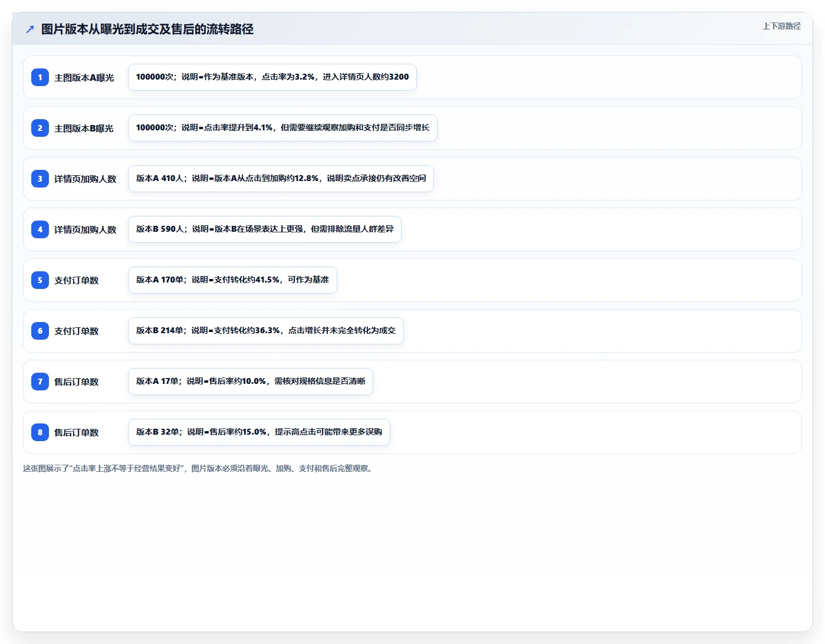Open the 版本A 17单 detail box

click(251, 382)
